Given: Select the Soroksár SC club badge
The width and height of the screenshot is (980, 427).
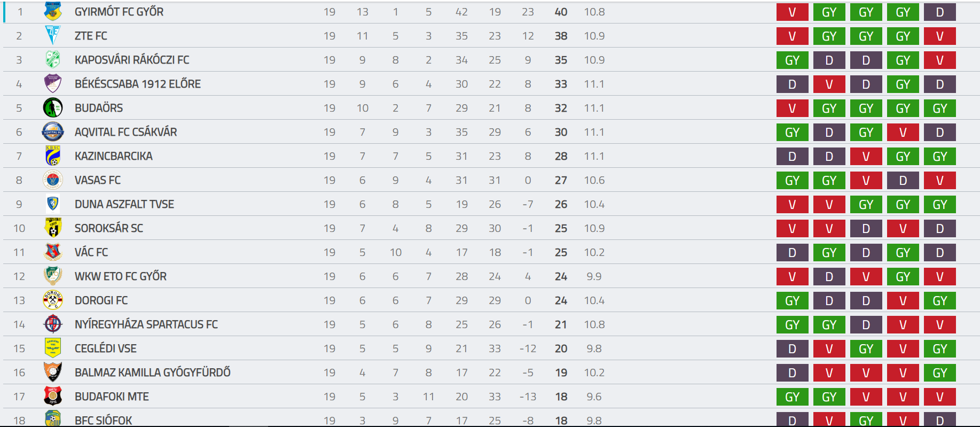Looking at the screenshot, I should click(x=53, y=228).
